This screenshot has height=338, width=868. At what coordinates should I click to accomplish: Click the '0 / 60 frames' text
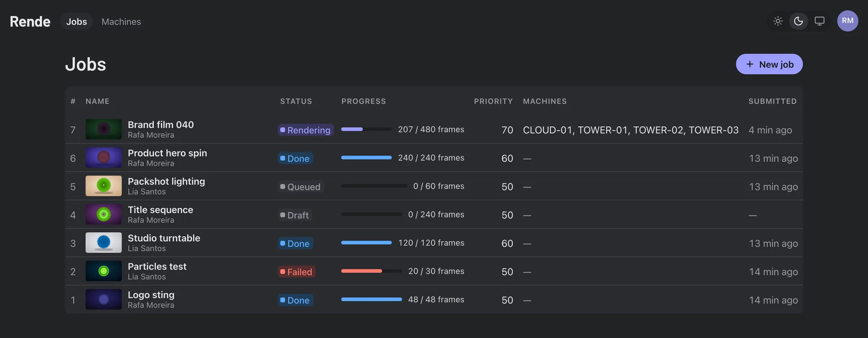[439, 186]
